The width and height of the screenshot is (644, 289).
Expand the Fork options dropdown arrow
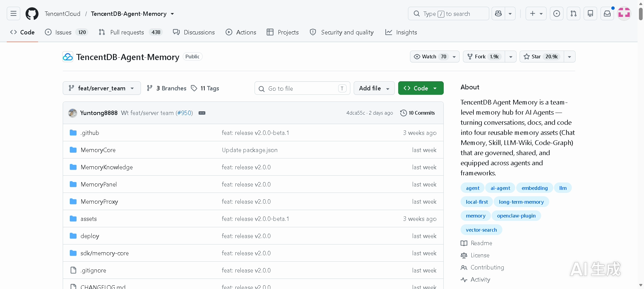(x=511, y=57)
